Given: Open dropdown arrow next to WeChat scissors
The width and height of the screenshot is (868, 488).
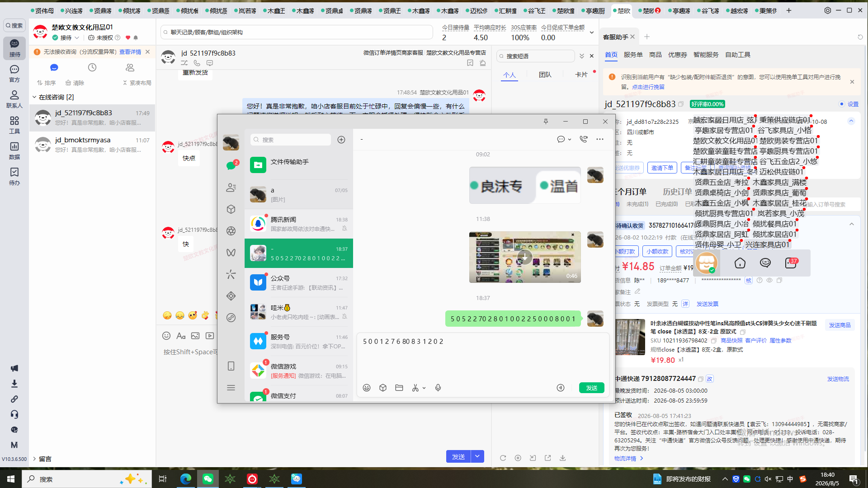Looking at the screenshot, I should point(424,388).
